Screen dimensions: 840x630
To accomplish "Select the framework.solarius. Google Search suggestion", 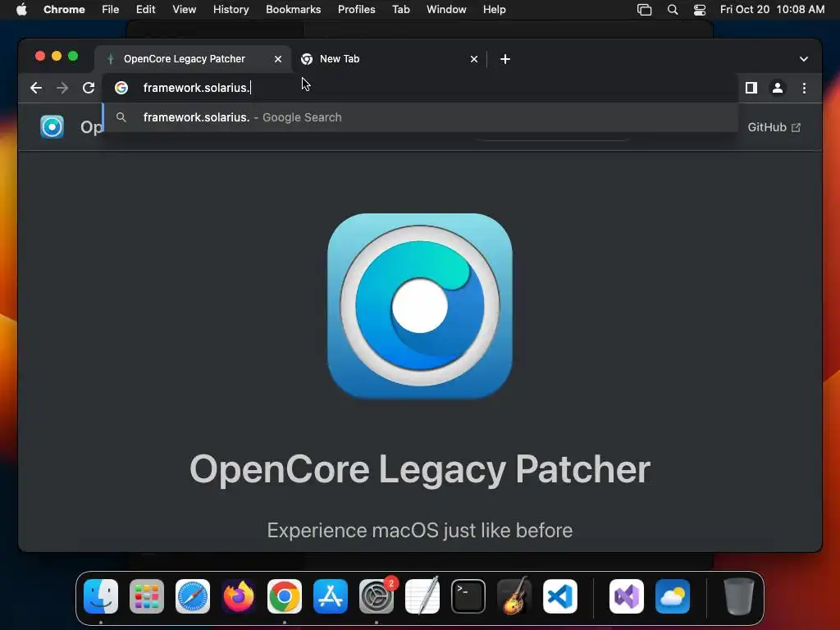I will click(419, 117).
